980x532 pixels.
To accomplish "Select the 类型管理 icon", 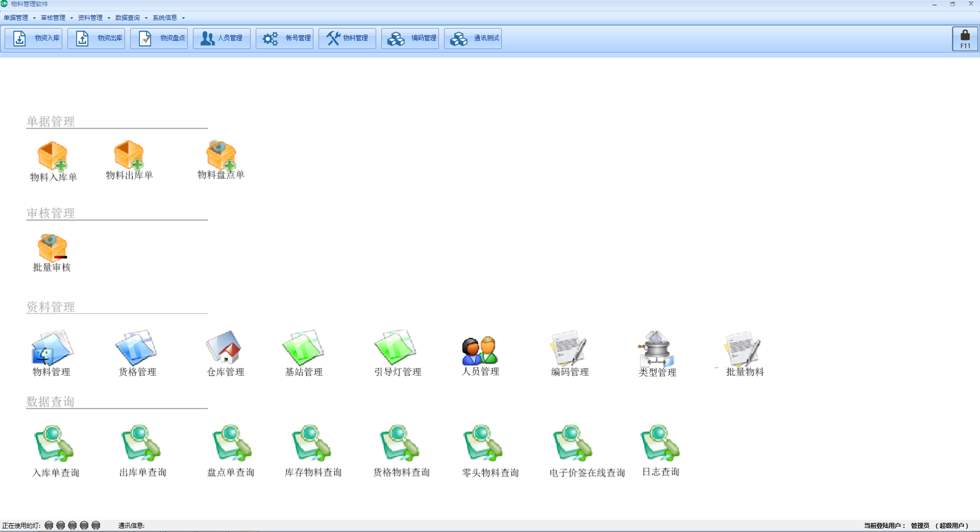I will [x=656, y=348].
